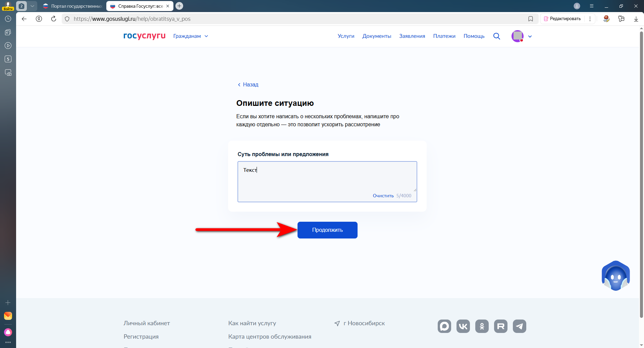Open the Telegram icon in footer

[519, 326]
